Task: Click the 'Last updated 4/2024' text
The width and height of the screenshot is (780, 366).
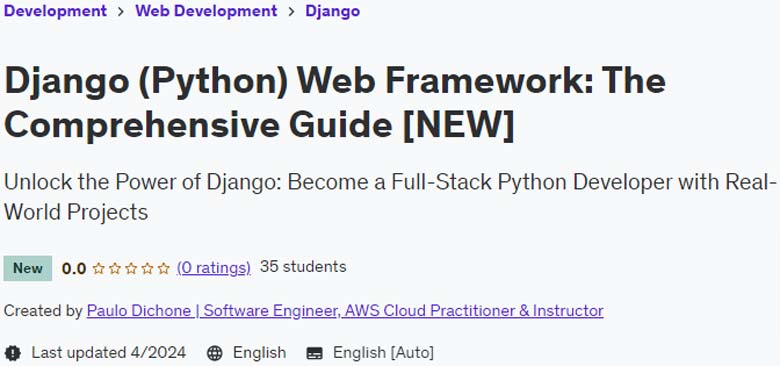Action: click(108, 353)
